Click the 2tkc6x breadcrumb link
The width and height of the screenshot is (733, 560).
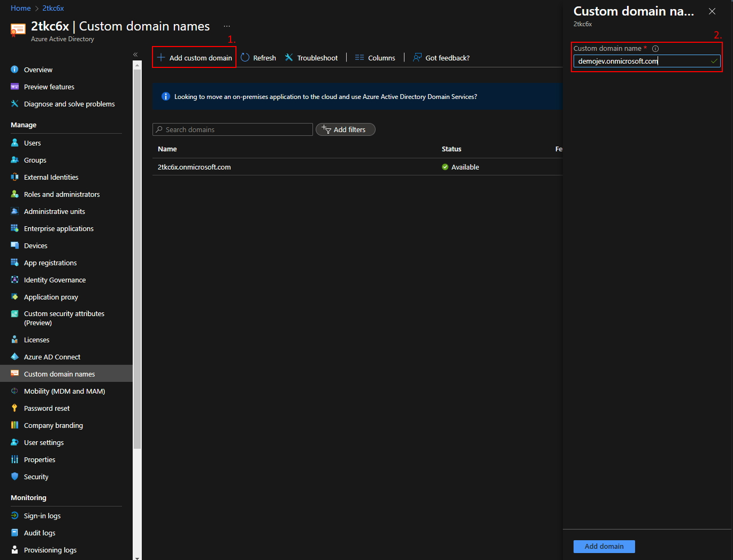click(x=53, y=8)
